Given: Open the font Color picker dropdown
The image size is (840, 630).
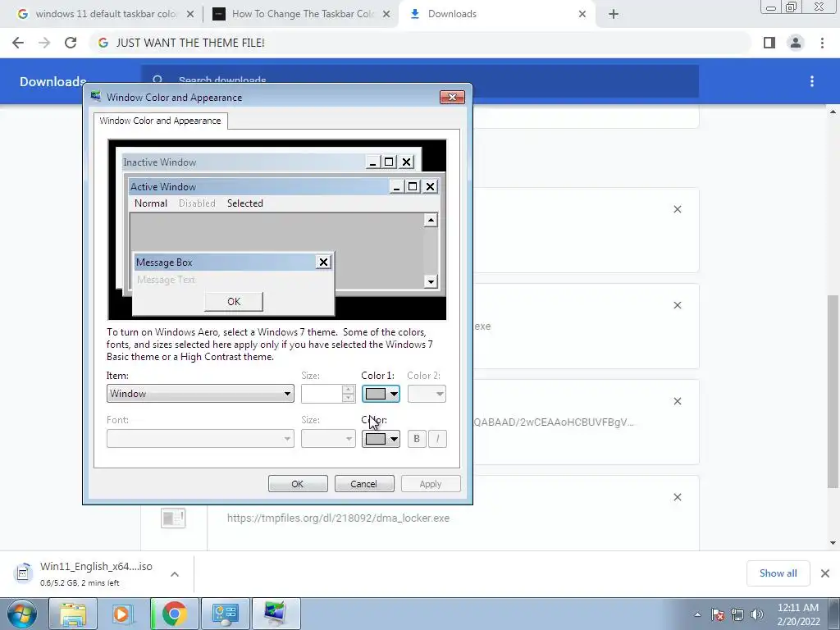Looking at the screenshot, I should pyautogui.click(x=381, y=439).
